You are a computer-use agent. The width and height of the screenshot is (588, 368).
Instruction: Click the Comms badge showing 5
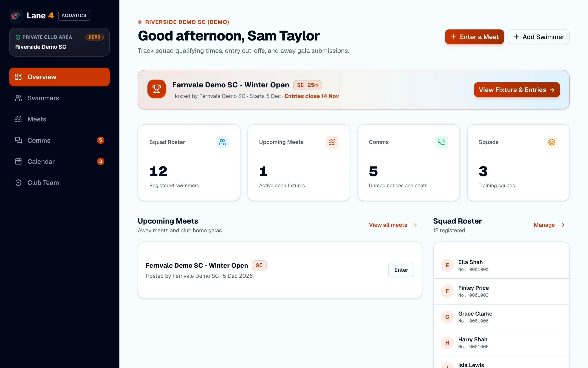pyautogui.click(x=101, y=141)
